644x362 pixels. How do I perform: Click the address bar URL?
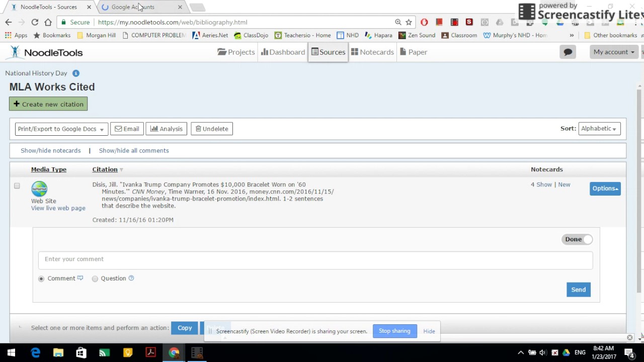click(173, 22)
